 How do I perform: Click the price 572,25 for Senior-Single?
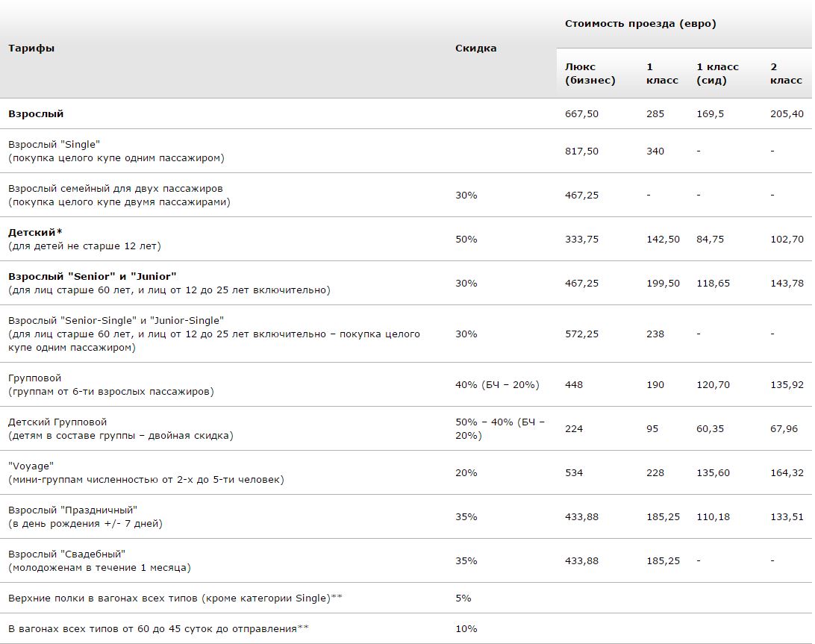(x=581, y=334)
